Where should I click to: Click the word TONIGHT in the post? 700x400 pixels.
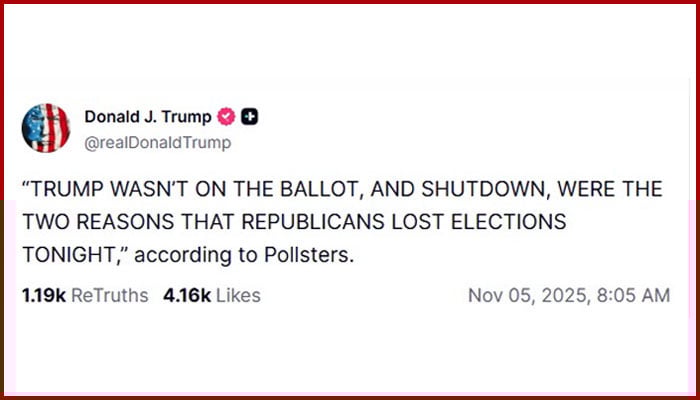point(67,254)
